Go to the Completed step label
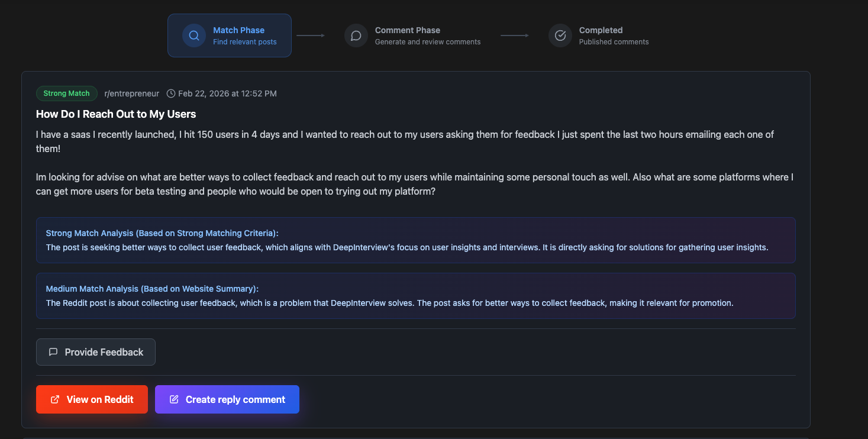 [601, 30]
